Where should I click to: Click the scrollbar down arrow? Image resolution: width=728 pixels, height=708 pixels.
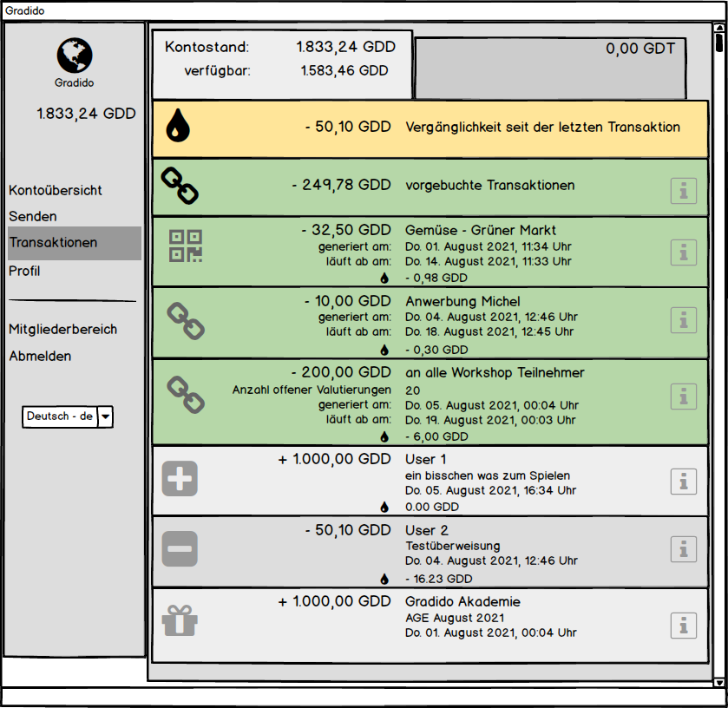[x=718, y=683]
